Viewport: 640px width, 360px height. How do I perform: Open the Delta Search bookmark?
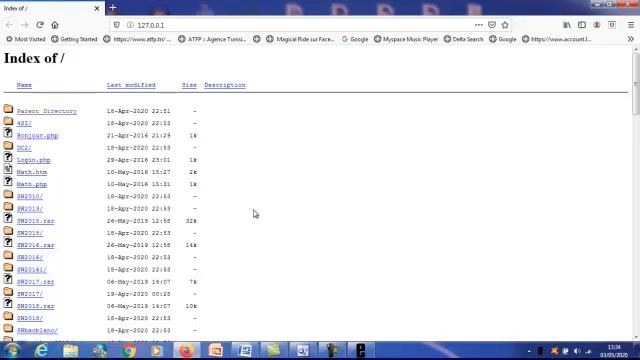tap(464, 39)
